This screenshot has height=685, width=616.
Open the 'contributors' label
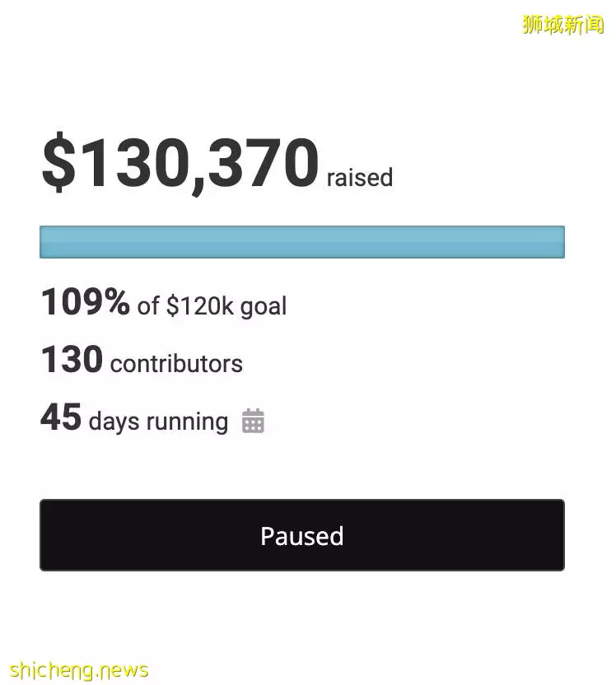click(x=176, y=363)
